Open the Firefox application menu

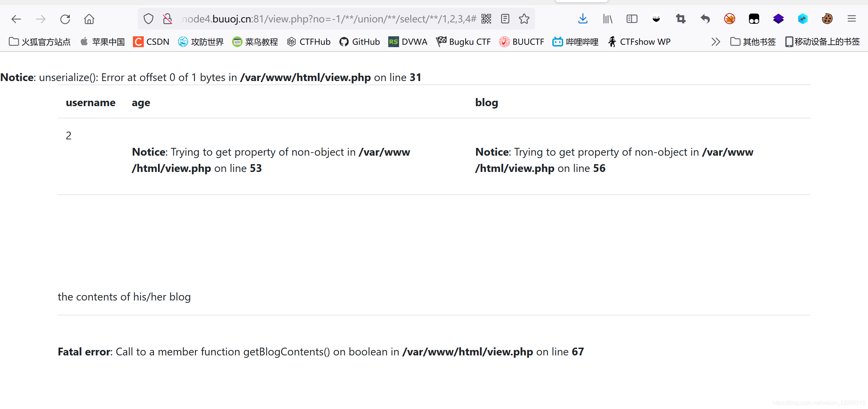tap(852, 19)
